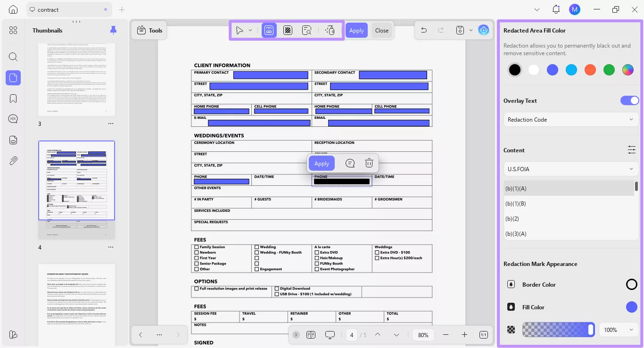Viewport: 644px width, 348px height.
Task: Open the 100% opacity dropdown
Action: coord(619,330)
